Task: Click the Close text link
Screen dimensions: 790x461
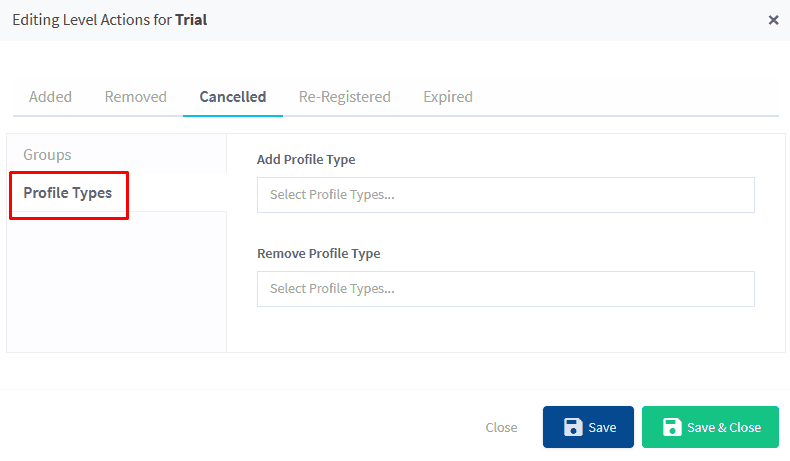Action: coord(501,427)
